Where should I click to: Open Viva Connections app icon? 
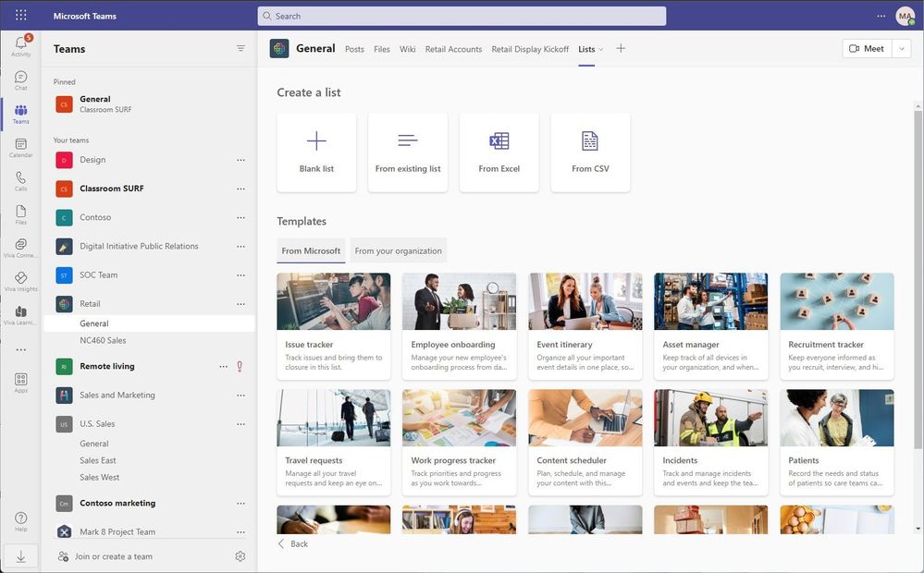point(20,248)
